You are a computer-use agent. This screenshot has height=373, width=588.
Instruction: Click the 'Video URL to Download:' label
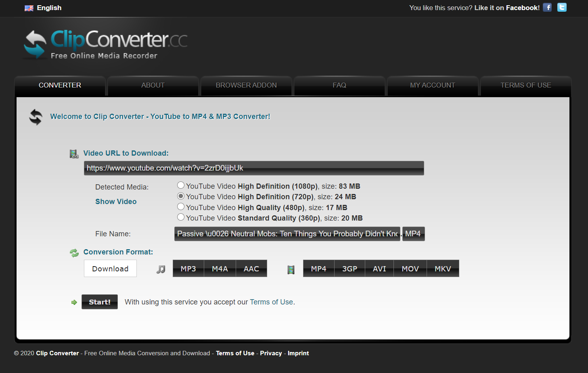[126, 153]
